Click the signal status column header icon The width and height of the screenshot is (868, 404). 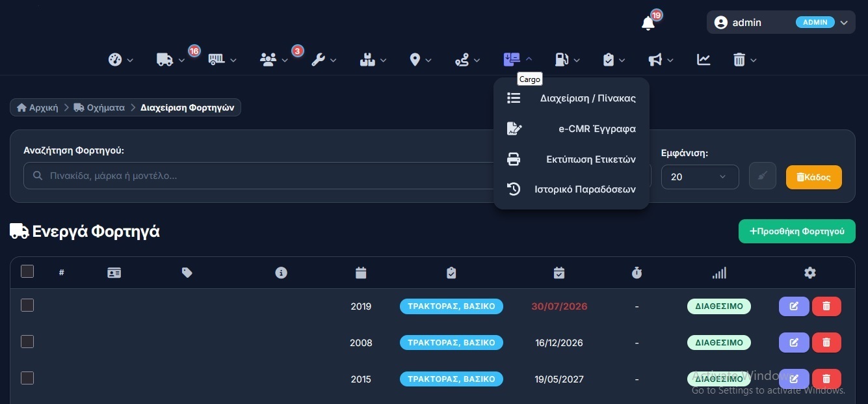click(x=719, y=273)
